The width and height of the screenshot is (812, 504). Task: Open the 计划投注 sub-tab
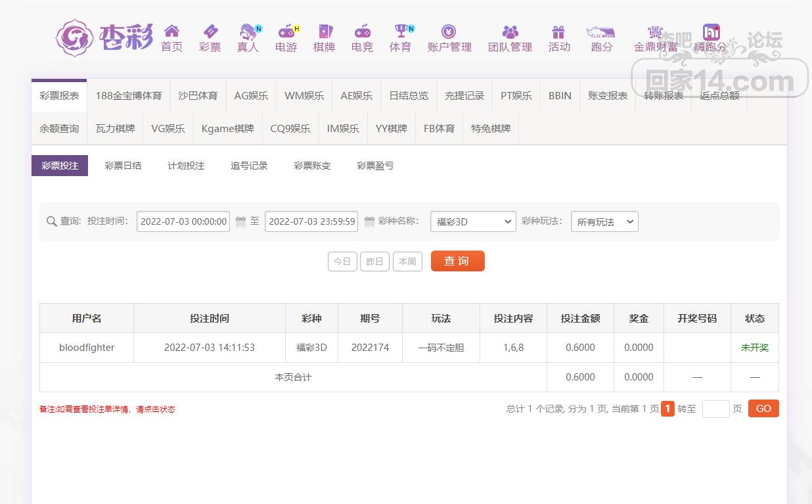tap(186, 166)
